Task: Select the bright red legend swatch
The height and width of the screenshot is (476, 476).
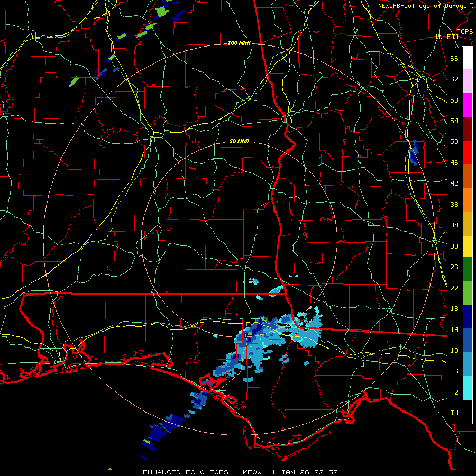Action: point(467,152)
